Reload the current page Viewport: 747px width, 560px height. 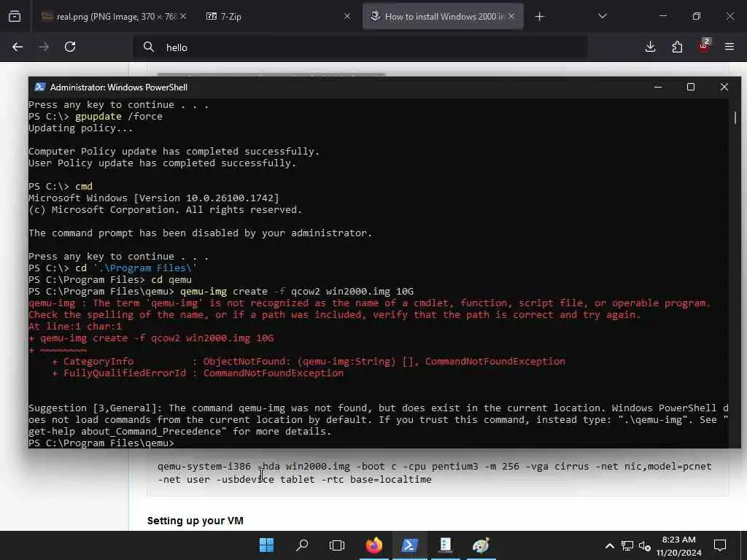(x=70, y=47)
